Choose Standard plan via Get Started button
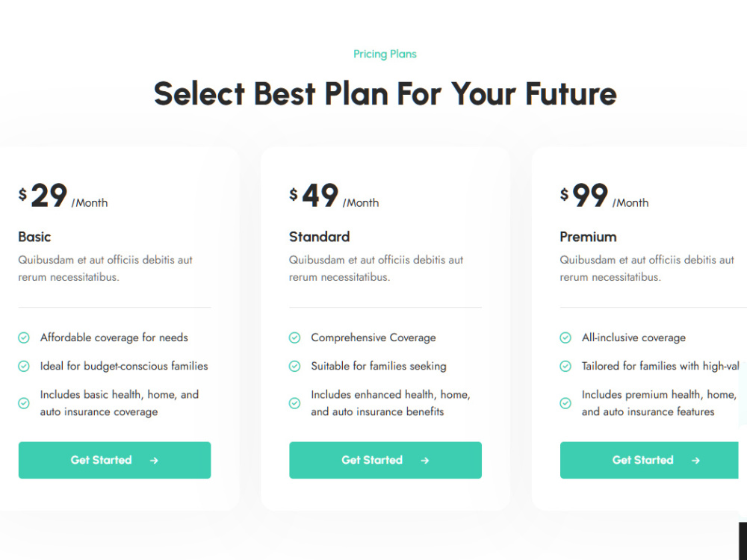This screenshot has height=560, width=747. (385, 460)
